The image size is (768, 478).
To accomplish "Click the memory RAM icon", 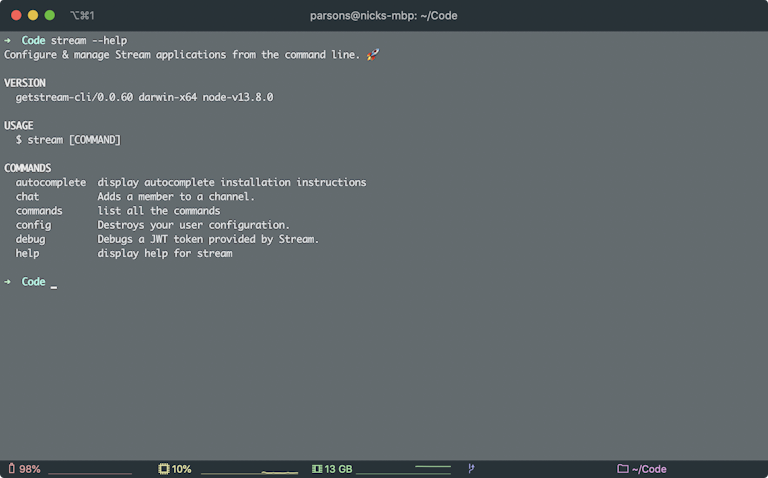I will (317, 469).
